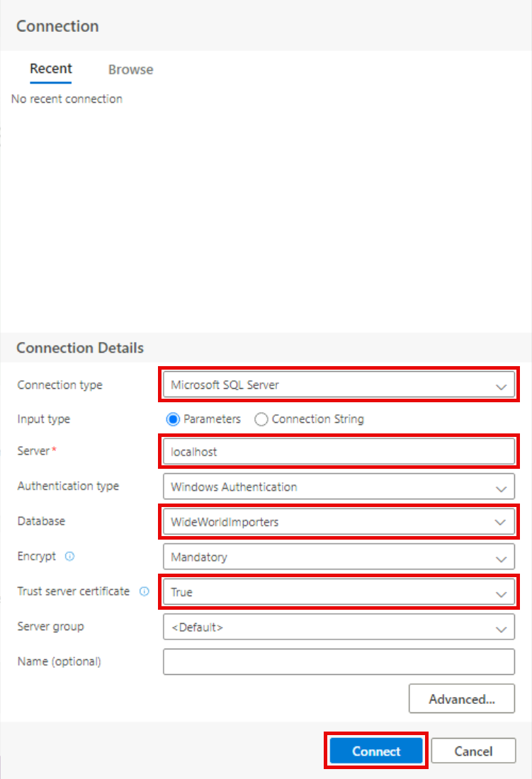Image resolution: width=532 pixels, height=779 pixels.
Task: Open the Advanced... settings button
Action: [x=461, y=699]
